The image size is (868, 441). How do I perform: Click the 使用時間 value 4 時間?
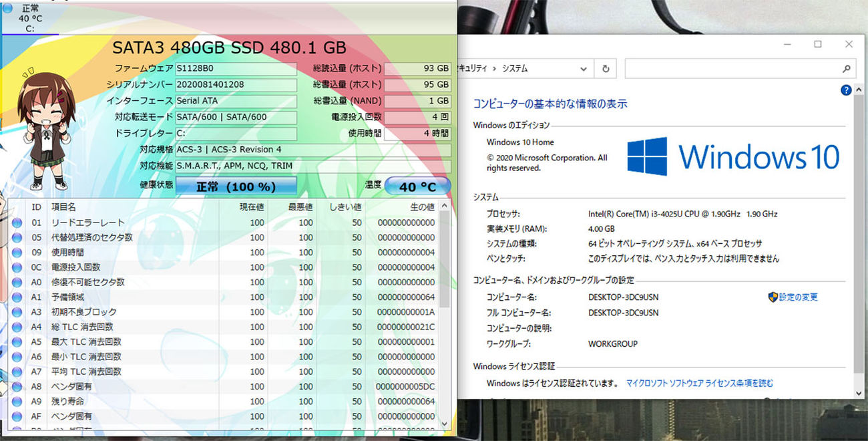point(418,134)
